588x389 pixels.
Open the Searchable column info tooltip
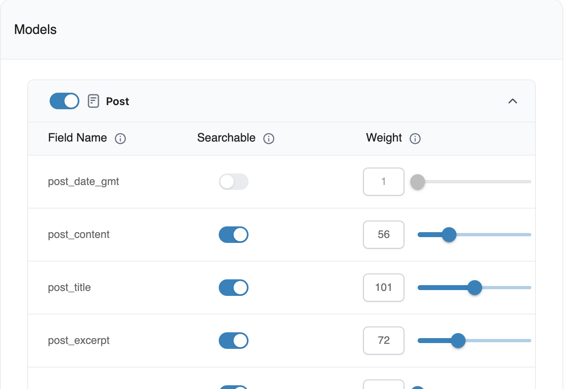(x=269, y=139)
